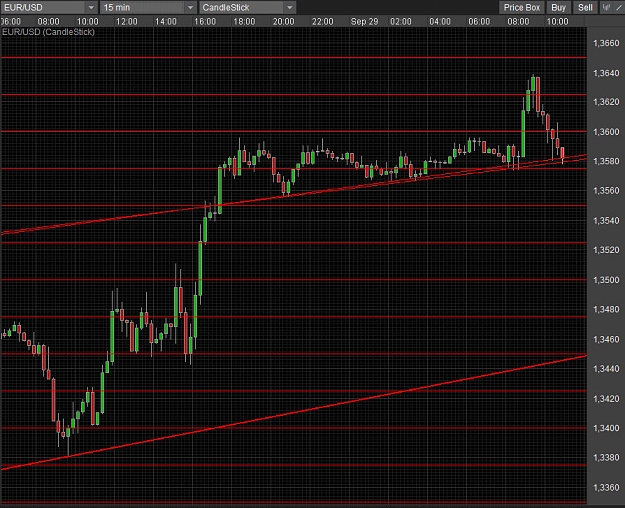Click the 1,3560 price axis label
The height and width of the screenshot is (508, 625).
pos(606,191)
